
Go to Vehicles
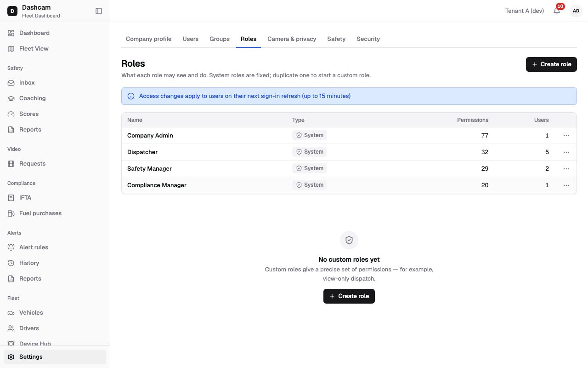click(55, 313)
